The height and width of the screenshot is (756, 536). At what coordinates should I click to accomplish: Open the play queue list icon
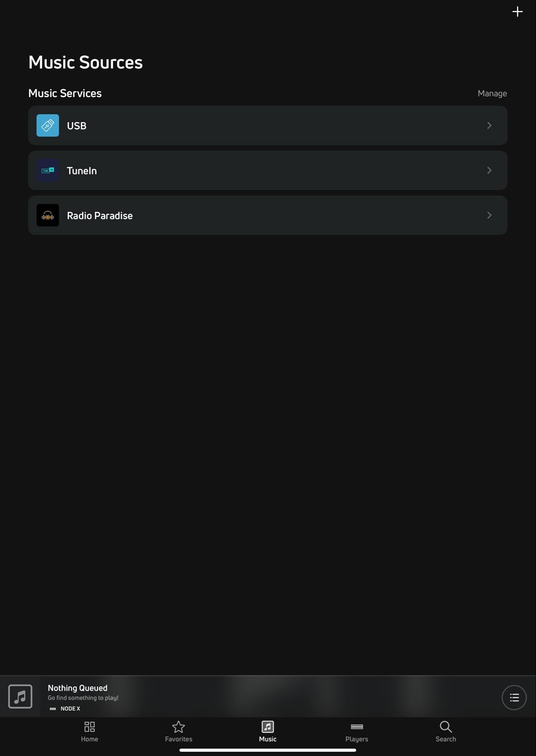(x=514, y=698)
